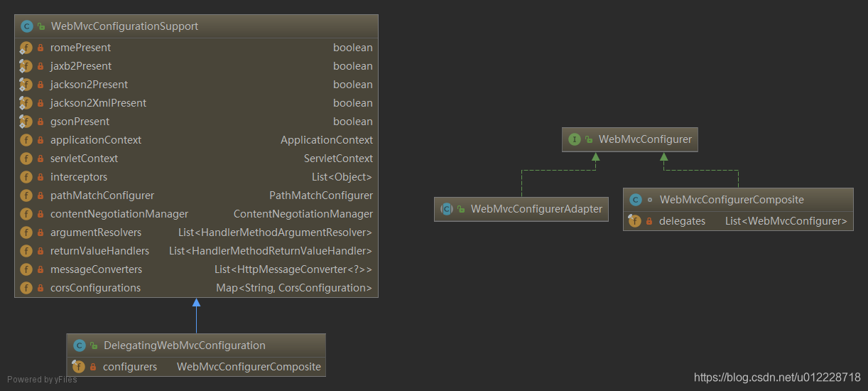The image size is (868, 391).
Task: Click the field icon beside pathMatchConfigurer
Action: coord(26,195)
